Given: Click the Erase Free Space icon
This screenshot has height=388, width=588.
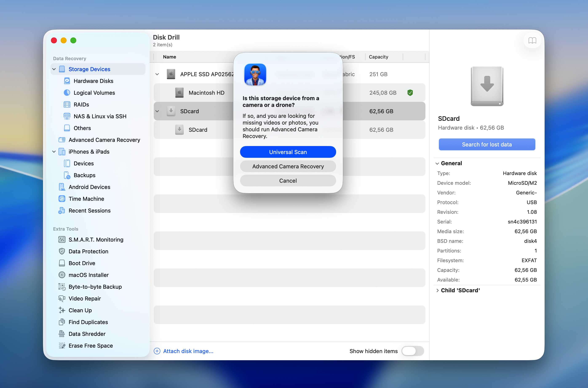Looking at the screenshot, I should coord(62,346).
